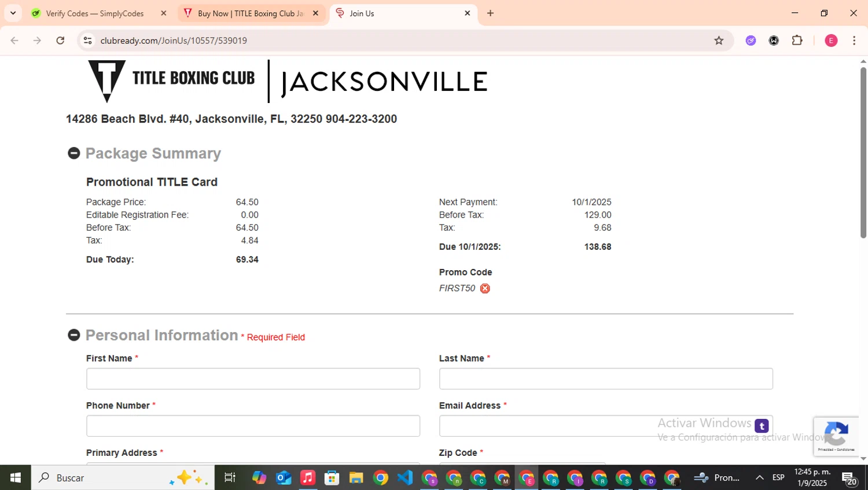Open the notification center with 20 alerts
Image resolution: width=868 pixels, height=490 pixels.
(x=849, y=478)
